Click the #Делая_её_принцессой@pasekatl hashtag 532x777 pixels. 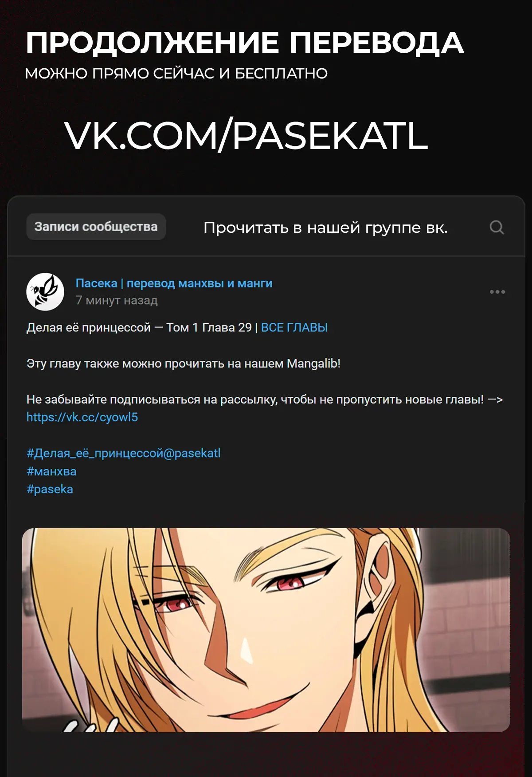tap(123, 453)
